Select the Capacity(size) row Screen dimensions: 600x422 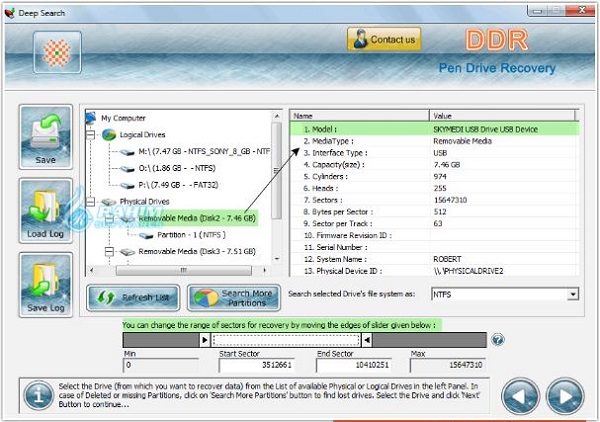click(x=435, y=165)
